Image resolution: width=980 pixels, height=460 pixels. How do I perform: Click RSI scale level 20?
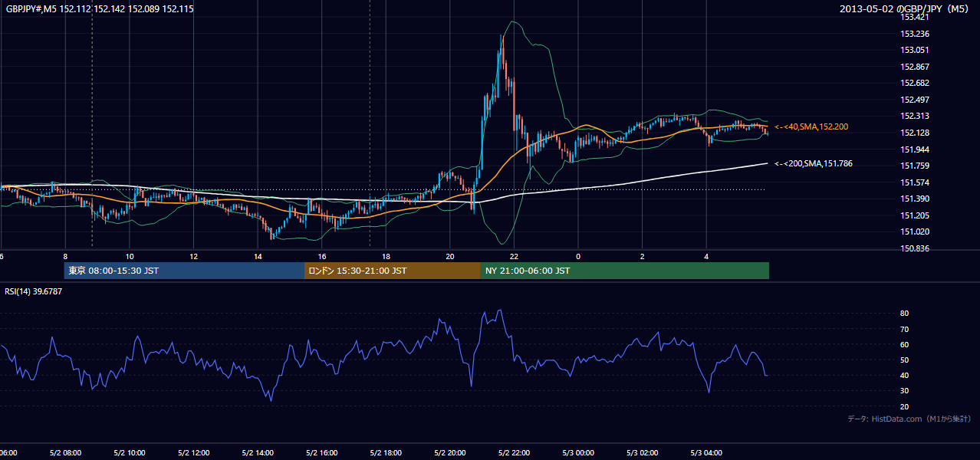coord(904,406)
